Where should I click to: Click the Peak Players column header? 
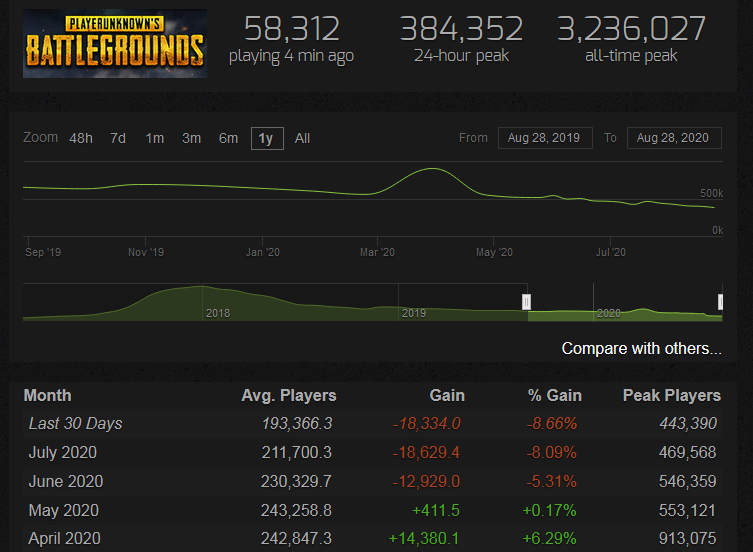tap(672, 395)
